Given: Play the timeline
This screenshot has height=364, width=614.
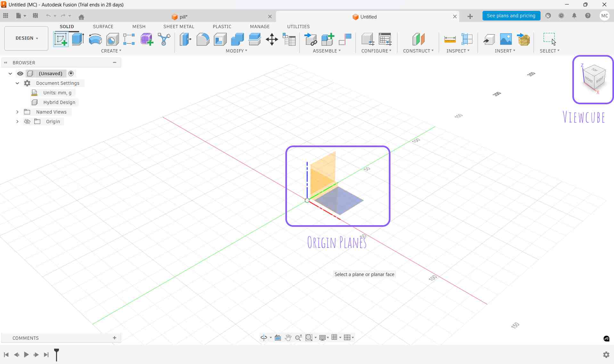Looking at the screenshot, I should coord(26,354).
